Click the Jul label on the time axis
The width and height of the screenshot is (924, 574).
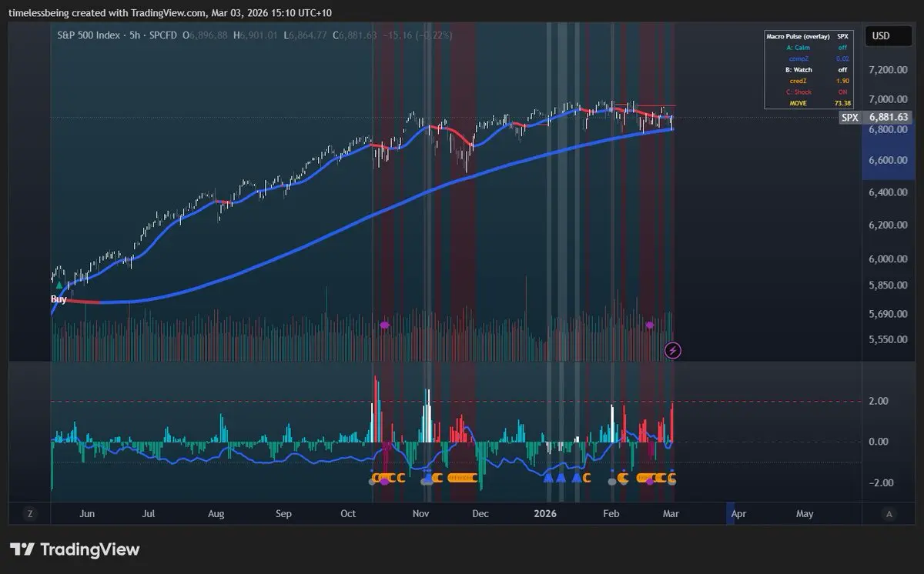(x=149, y=513)
